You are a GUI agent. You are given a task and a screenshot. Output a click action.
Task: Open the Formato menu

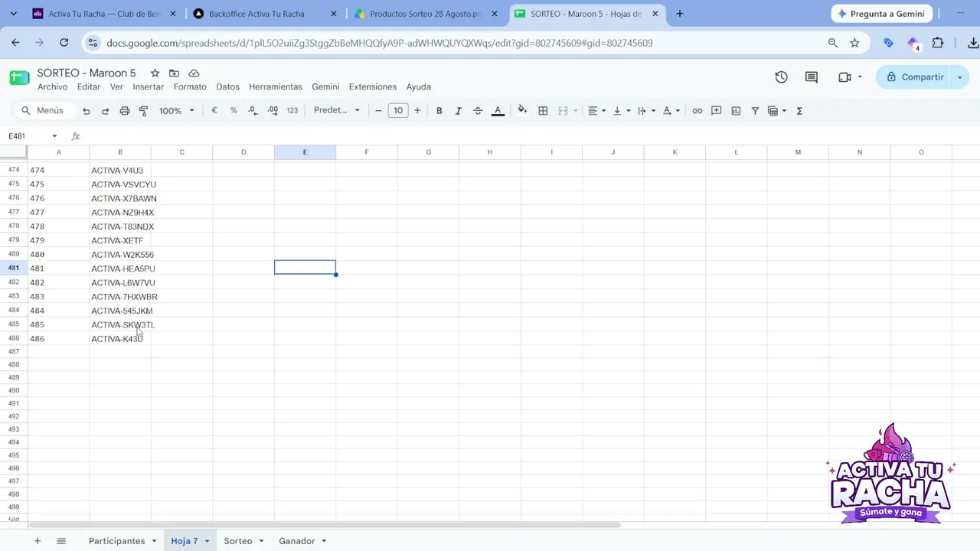point(190,86)
